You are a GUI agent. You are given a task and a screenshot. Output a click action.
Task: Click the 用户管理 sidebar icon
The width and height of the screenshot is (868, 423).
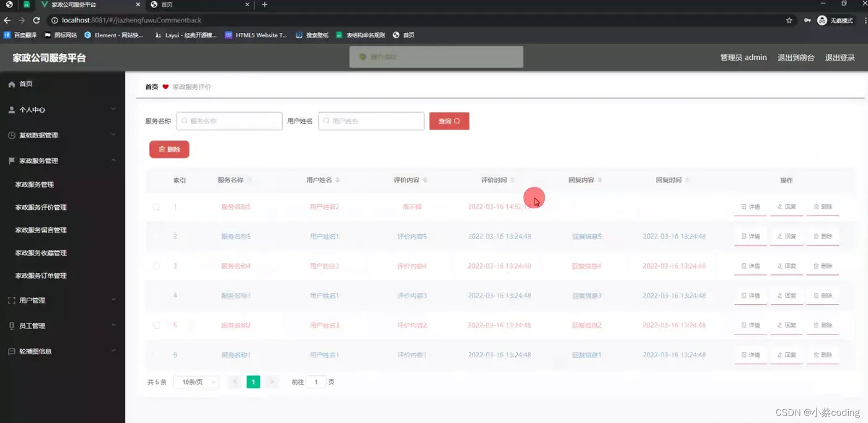pyautogui.click(x=12, y=300)
